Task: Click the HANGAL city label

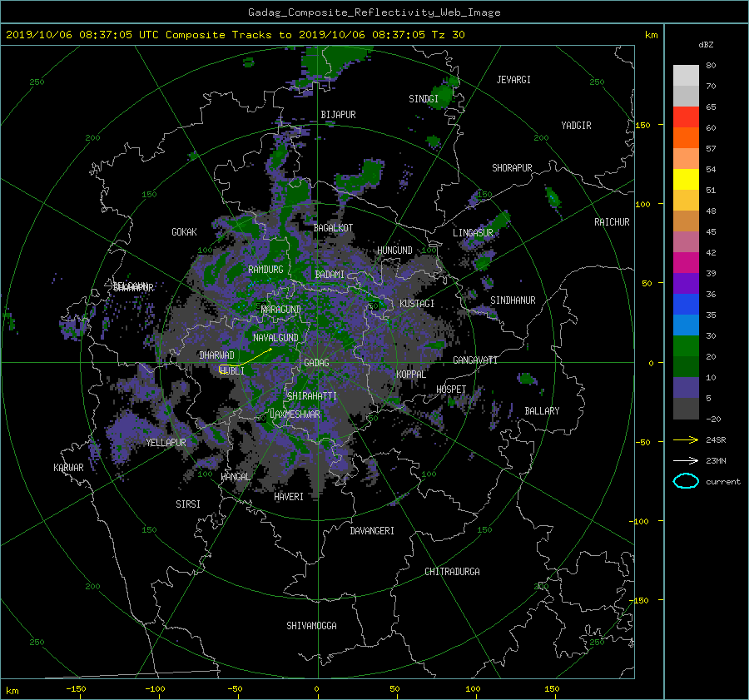Action: click(236, 477)
